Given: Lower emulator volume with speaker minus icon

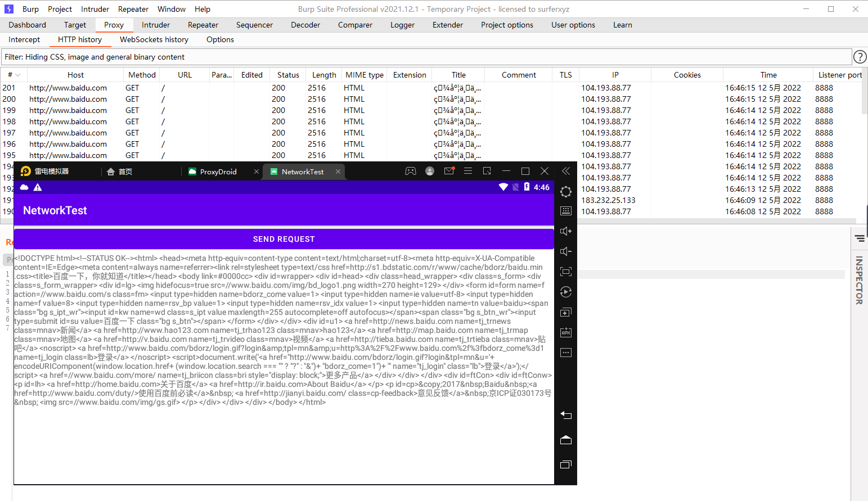Looking at the screenshot, I should point(566,251).
